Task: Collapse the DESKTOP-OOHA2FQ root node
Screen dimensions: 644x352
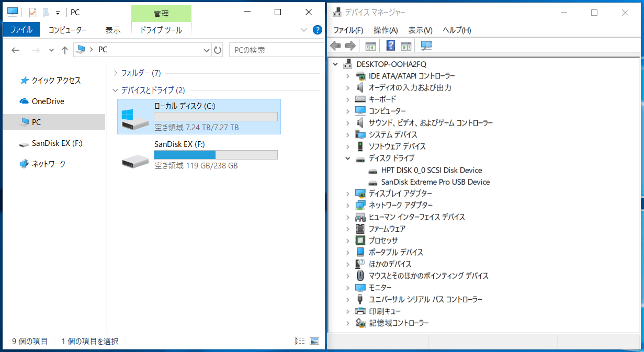Action: (x=335, y=64)
